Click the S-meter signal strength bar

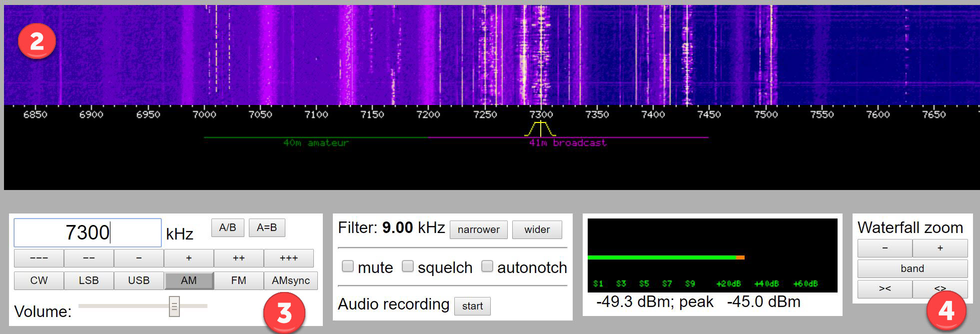[x=666, y=257]
